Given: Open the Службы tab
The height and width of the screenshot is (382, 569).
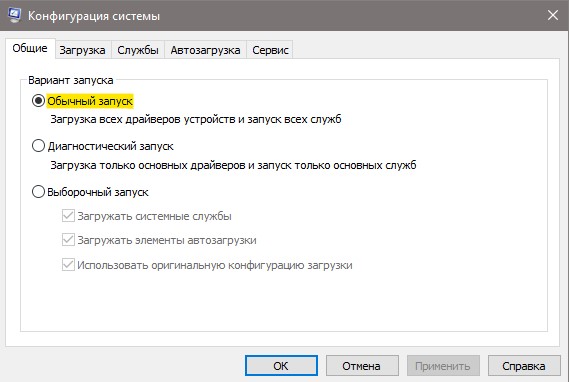Looking at the screenshot, I should [138, 50].
